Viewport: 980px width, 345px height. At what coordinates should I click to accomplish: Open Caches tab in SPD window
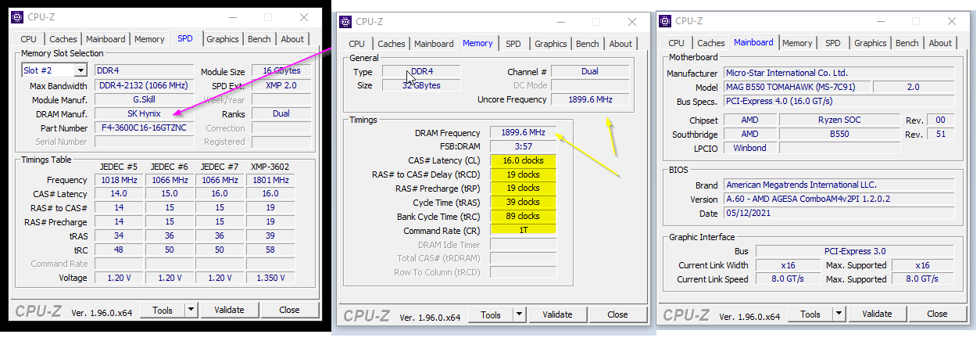[63, 39]
